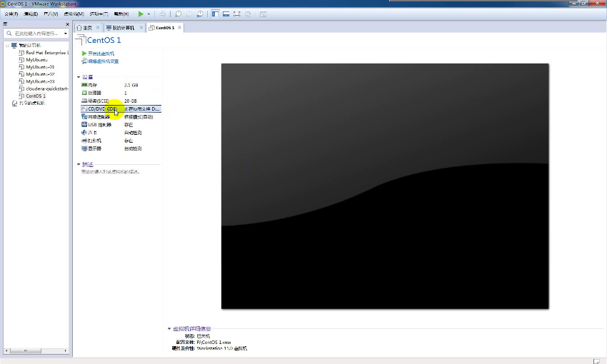Click the 声卡 sound card icon
The height and width of the screenshot is (364, 607).
tap(84, 132)
